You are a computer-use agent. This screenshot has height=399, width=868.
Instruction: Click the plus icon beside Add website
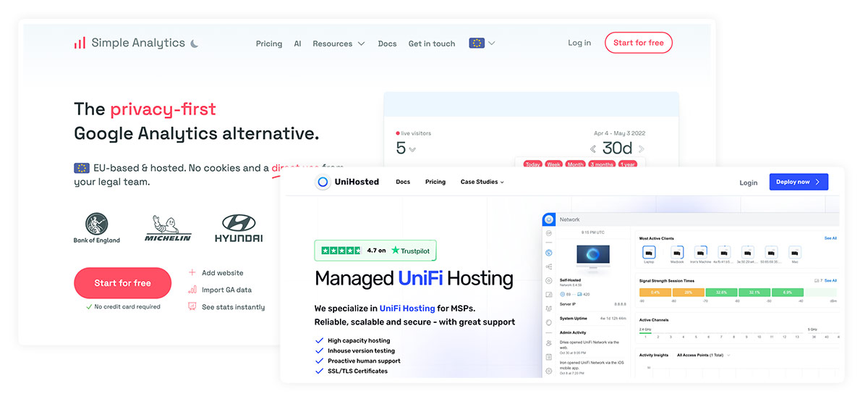point(192,273)
